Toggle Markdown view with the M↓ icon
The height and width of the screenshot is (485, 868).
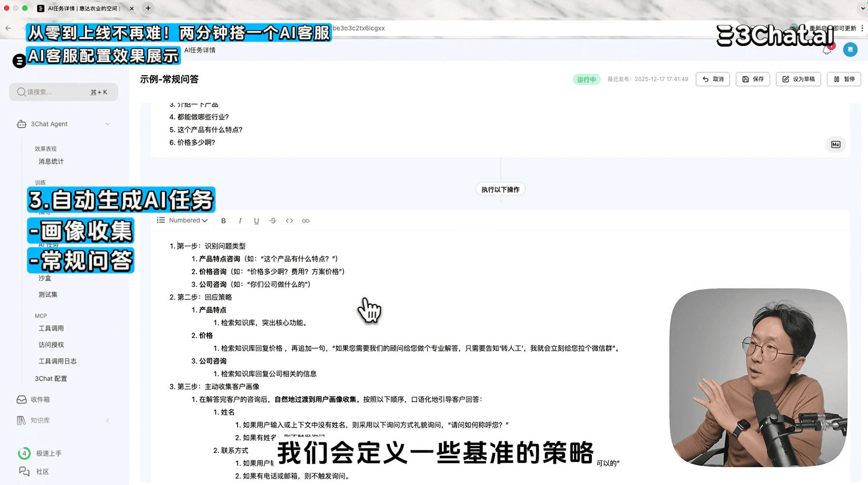click(x=836, y=145)
